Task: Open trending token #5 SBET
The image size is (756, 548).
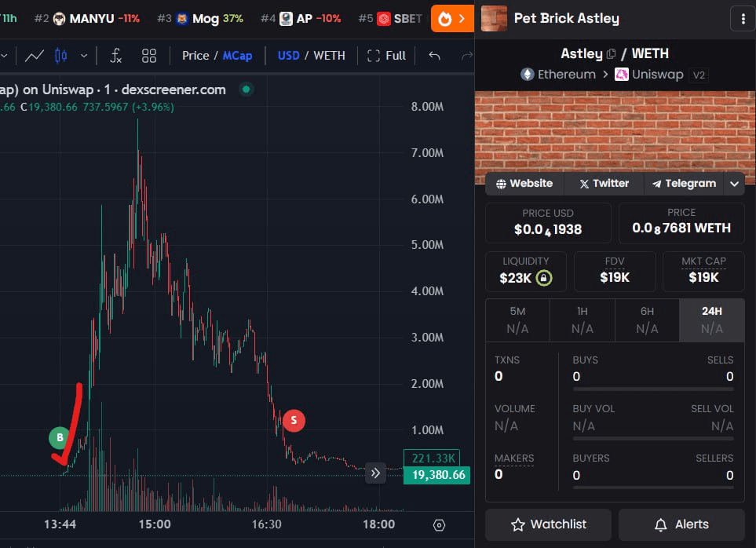Action: [x=390, y=19]
